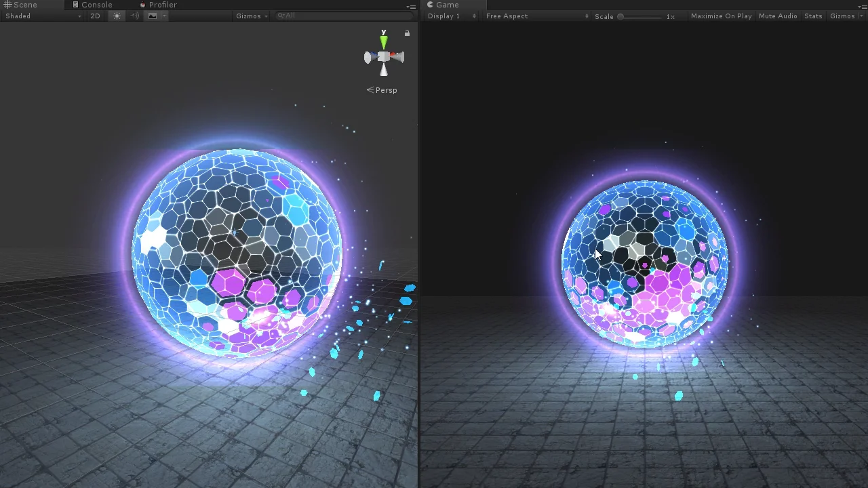Toggle scene lighting sun icon
Image resolution: width=868 pixels, height=488 pixels.
pyautogui.click(x=117, y=16)
